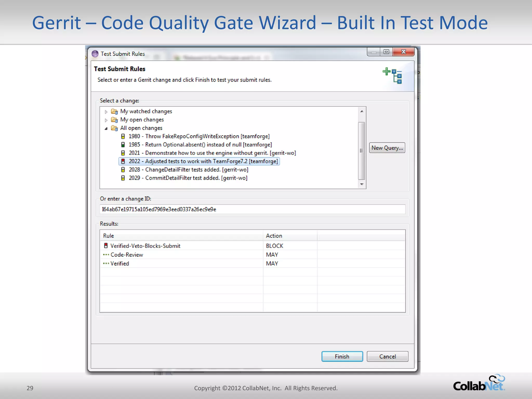Select the My watched changes folder label

(x=146, y=111)
